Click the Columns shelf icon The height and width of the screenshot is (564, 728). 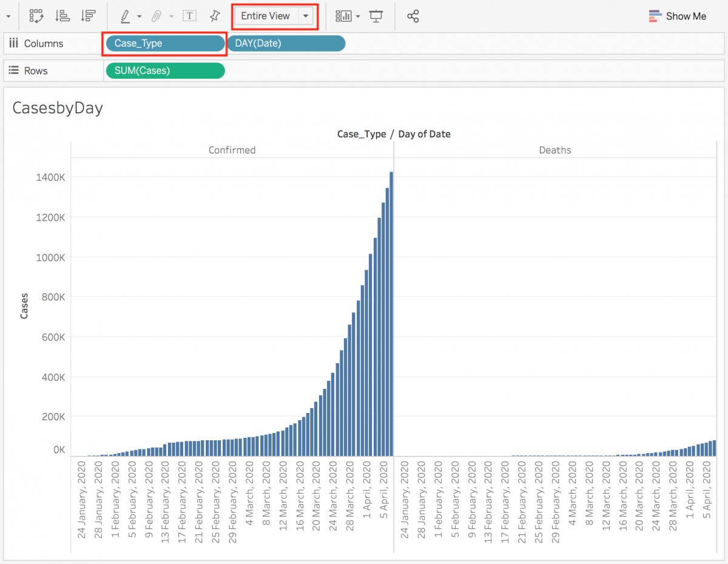coord(14,43)
